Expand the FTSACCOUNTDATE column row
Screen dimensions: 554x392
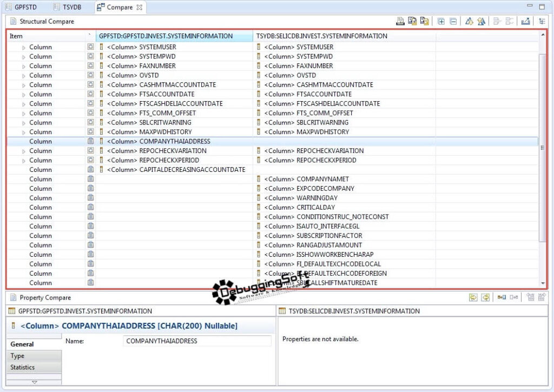24,95
